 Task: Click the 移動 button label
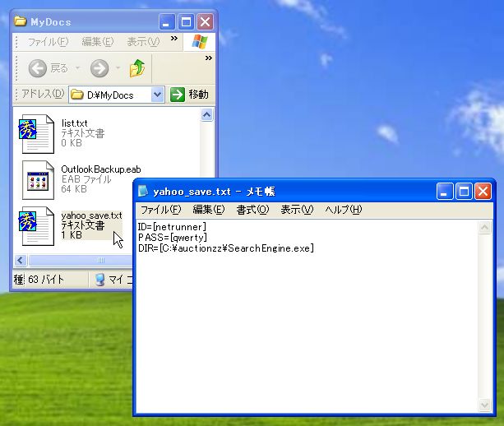(199, 95)
